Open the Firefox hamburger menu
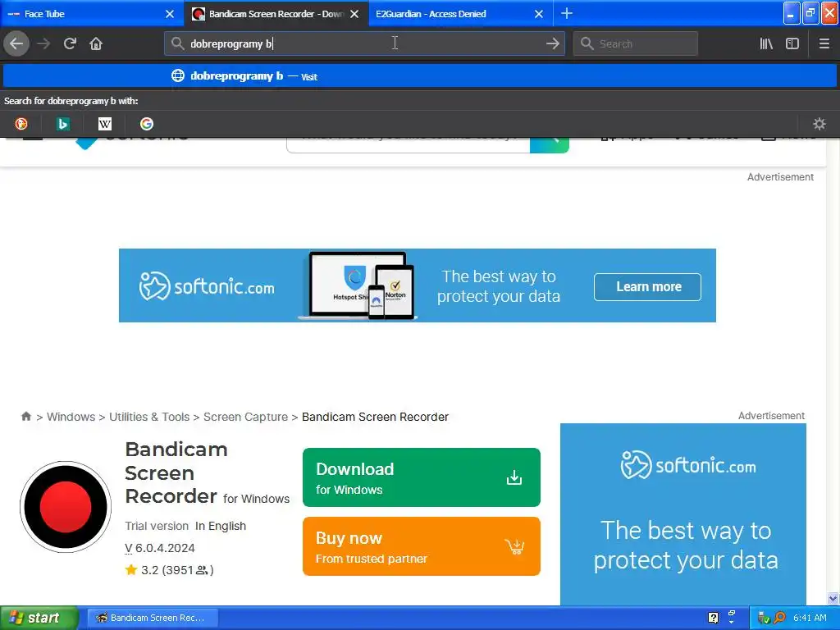 pos(824,43)
